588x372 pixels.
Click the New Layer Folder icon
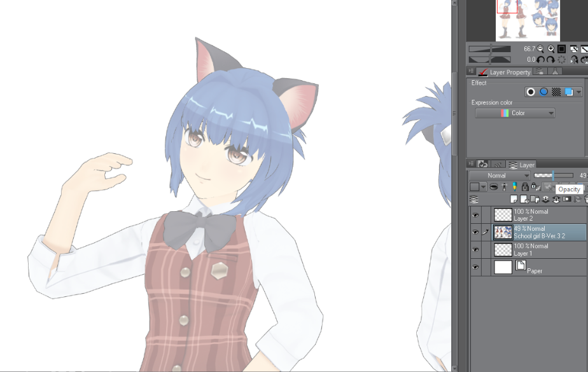click(x=535, y=199)
